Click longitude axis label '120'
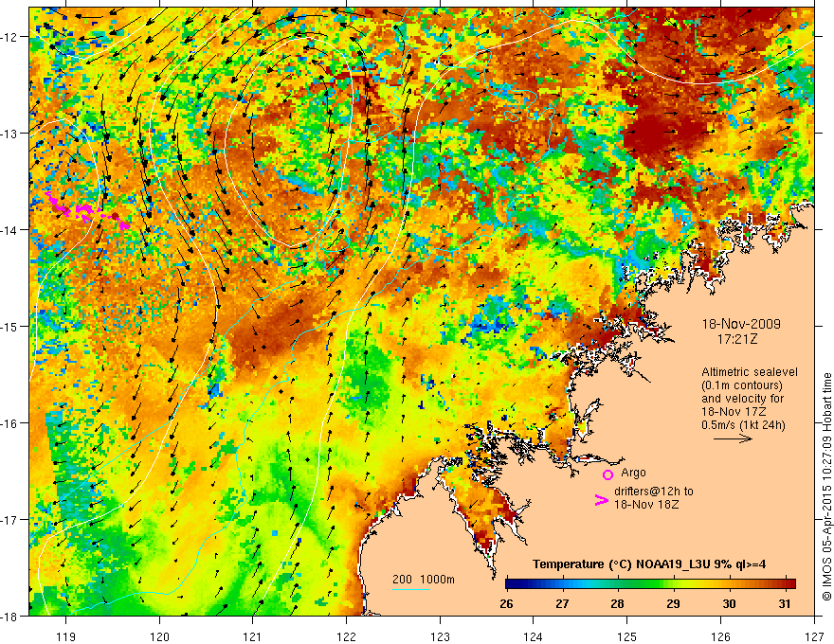This screenshot has height=644, width=834. tap(159, 636)
